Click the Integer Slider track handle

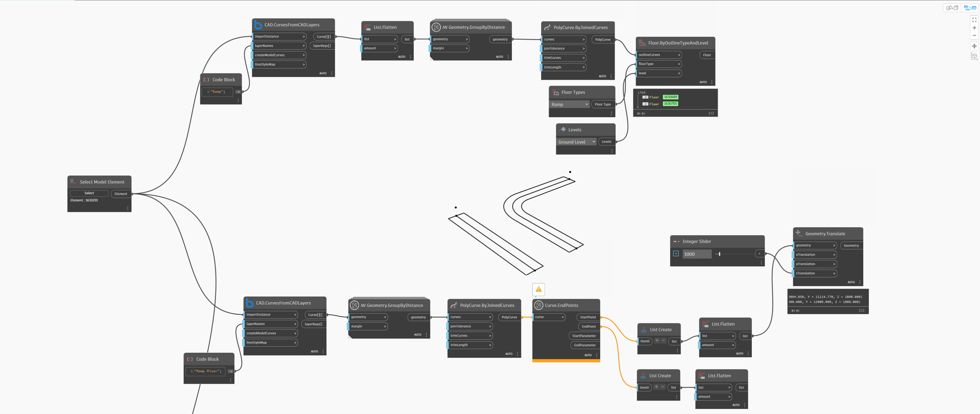click(x=719, y=254)
